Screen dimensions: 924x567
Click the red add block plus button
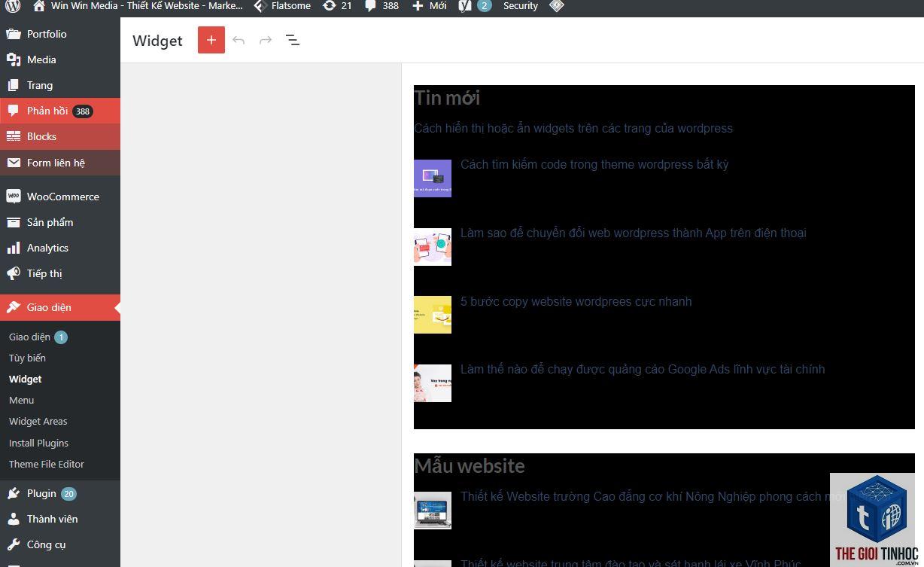[211, 40]
